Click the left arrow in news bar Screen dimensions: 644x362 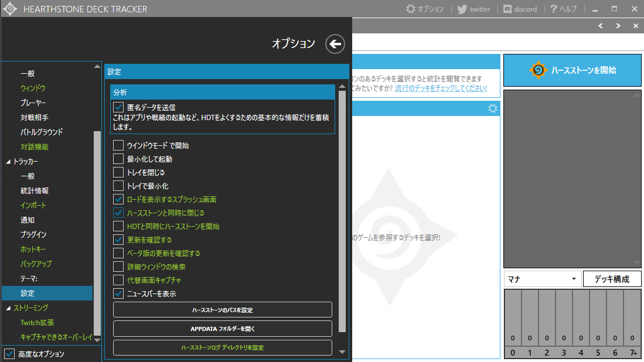tap(601, 26)
